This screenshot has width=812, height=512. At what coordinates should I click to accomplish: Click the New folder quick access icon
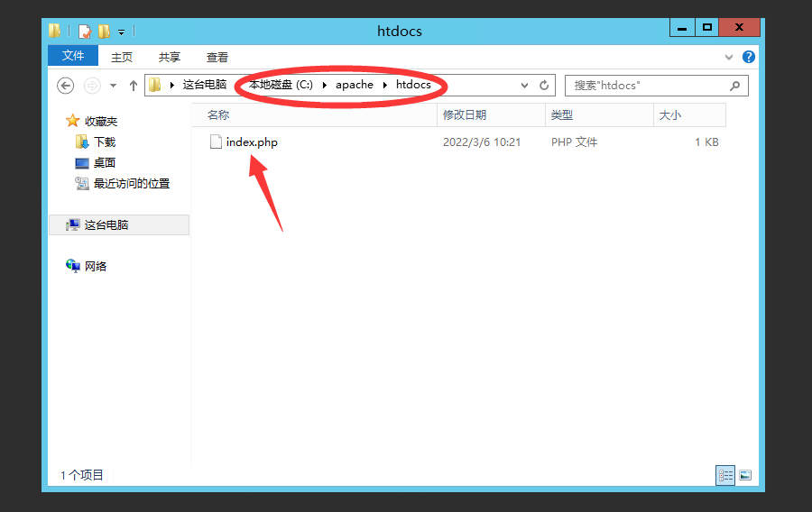coord(104,32)
